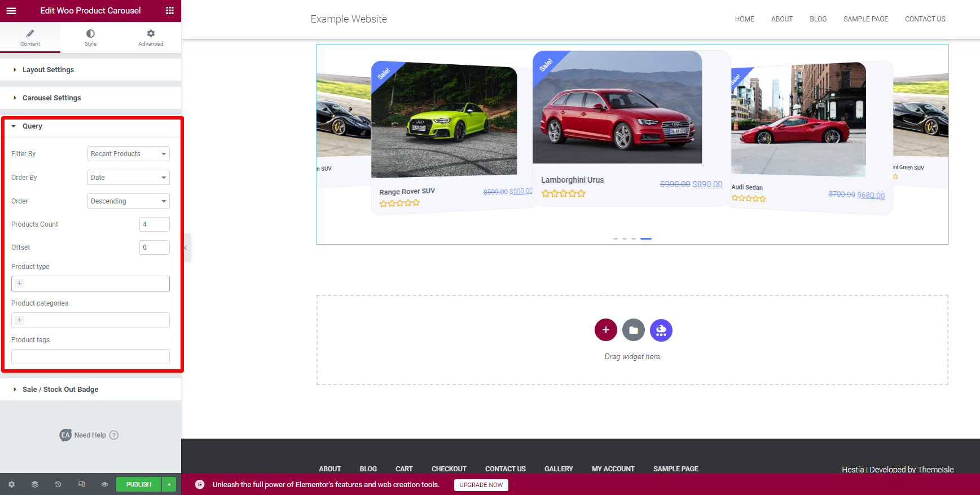Open Responsive Mode icon
Screen dimensions: 980x495
[x=81, y=484]
